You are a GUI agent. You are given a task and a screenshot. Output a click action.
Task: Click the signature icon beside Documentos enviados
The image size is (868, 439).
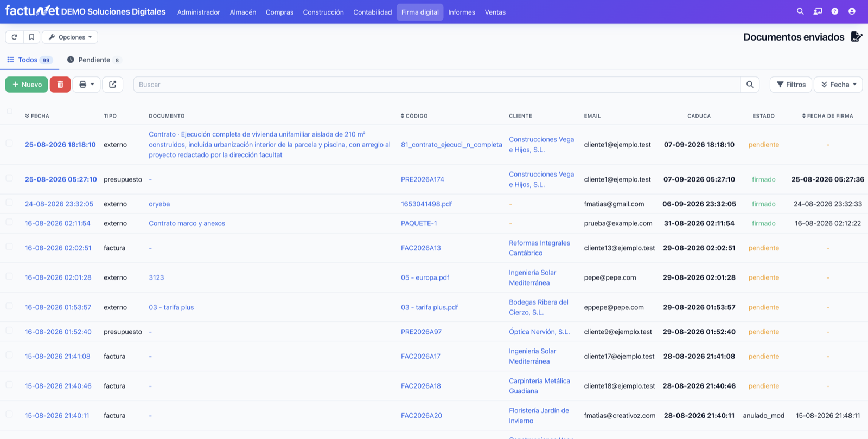[x=857, y=36]
